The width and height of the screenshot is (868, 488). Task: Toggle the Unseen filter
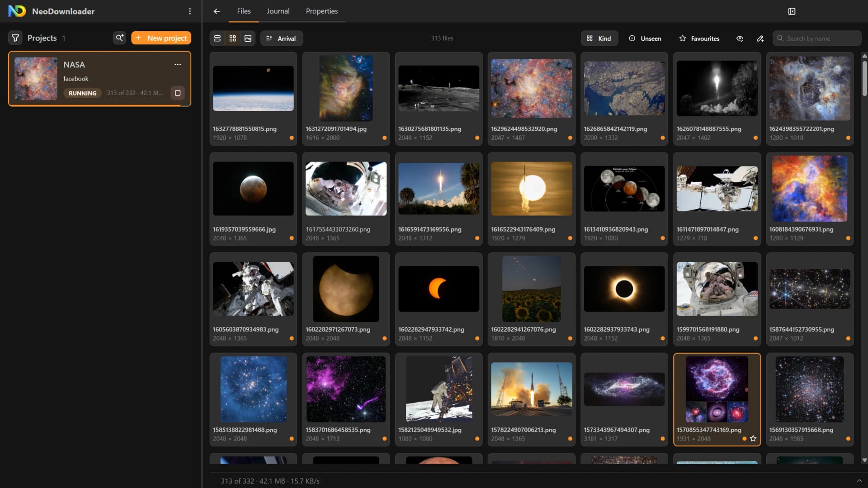coord(645,38)
